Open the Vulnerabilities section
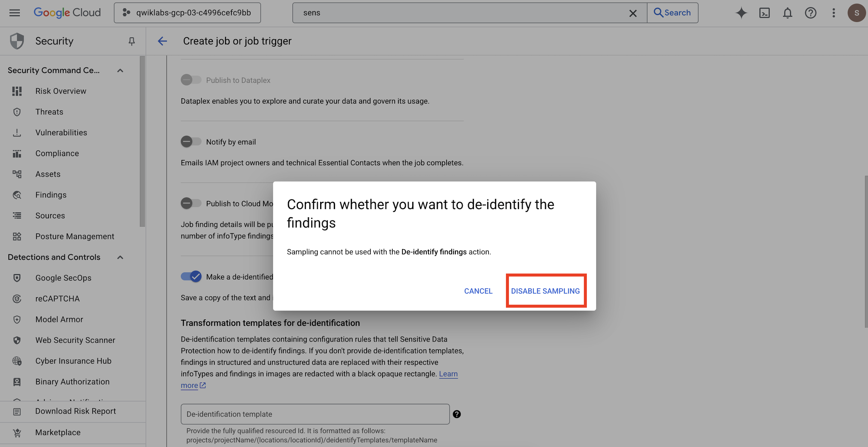868x447 pixels. (61, 132)
